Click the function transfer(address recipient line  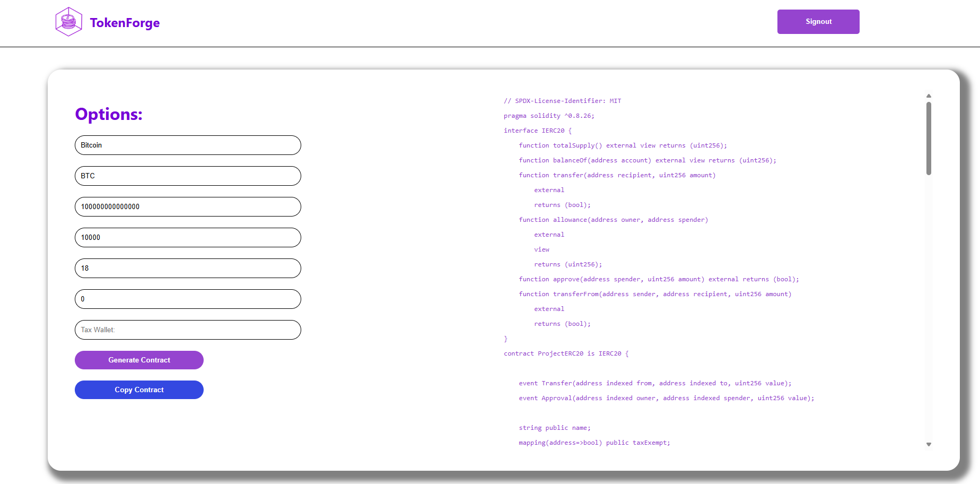(617, 175)
